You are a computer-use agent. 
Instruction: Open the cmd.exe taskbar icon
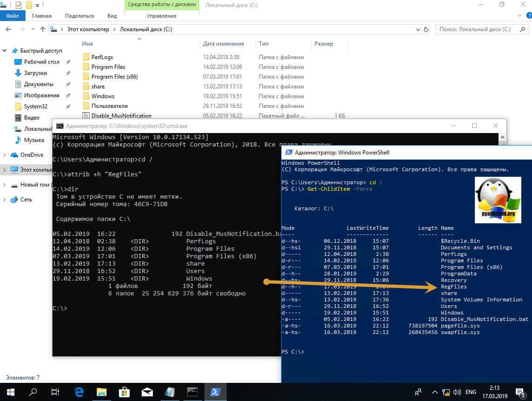[x=192, y=391]
